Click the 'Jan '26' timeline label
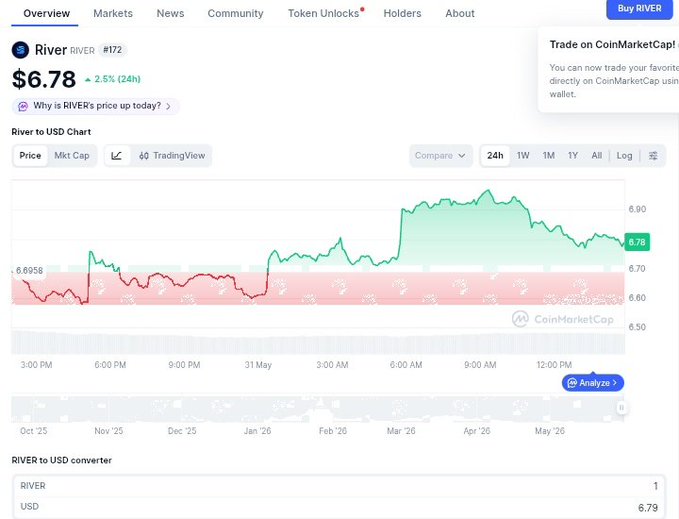This screenshot has height=519, width=679. (257, 431)
